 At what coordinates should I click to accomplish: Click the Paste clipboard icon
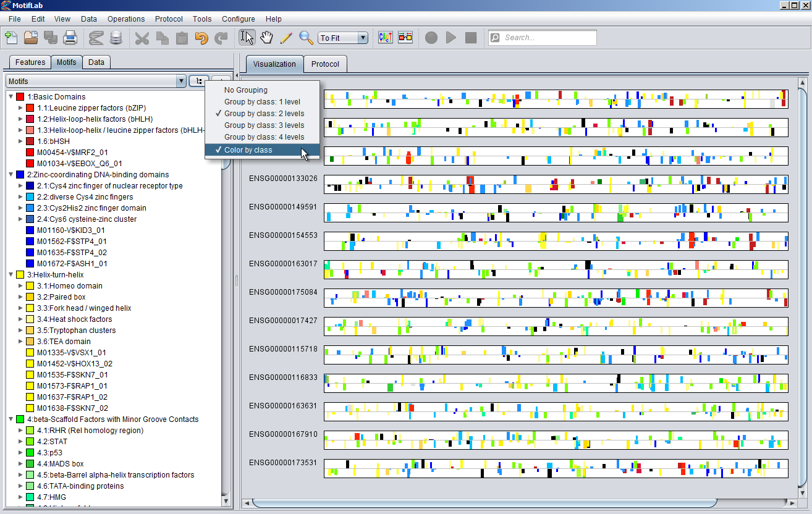point(181,38)
